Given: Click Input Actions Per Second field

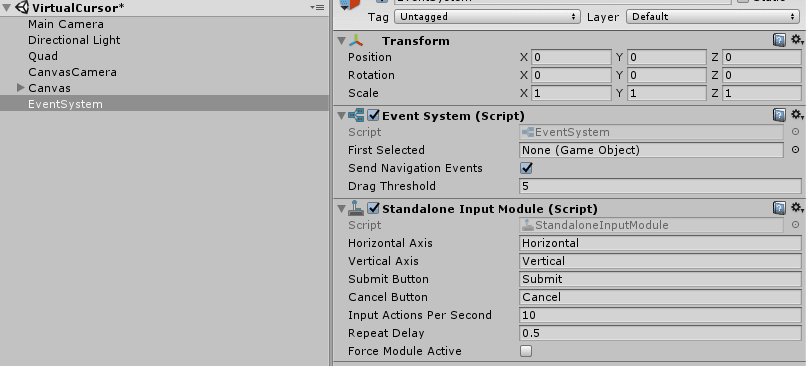Looking at the screenshot, I should tap(660, 315).
